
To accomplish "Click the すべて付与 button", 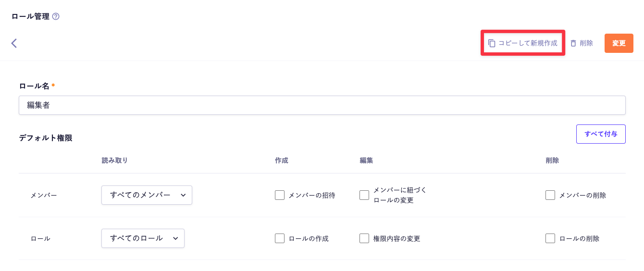I will [x=601, y=134].
